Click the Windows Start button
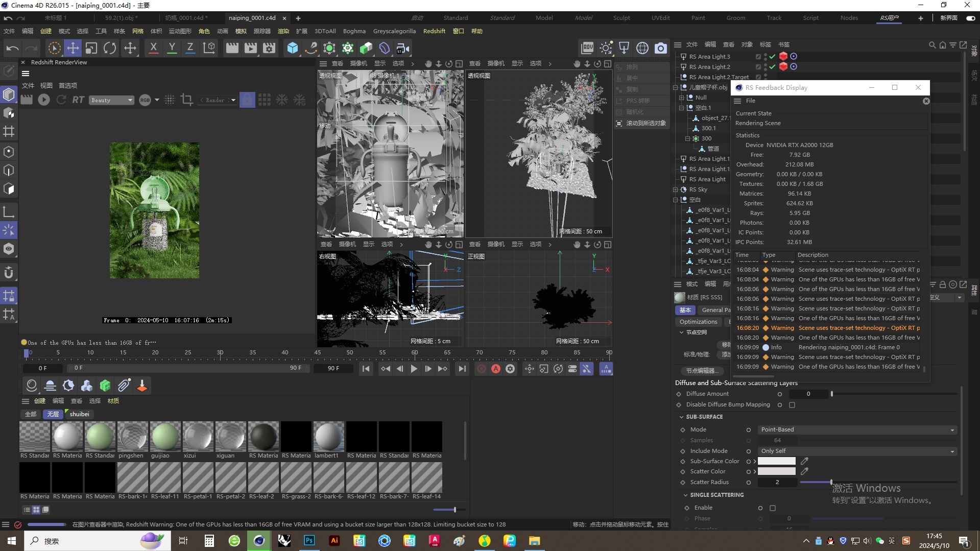Image resolution: width=980 pixels, height=551 pixels. [12, 541]
